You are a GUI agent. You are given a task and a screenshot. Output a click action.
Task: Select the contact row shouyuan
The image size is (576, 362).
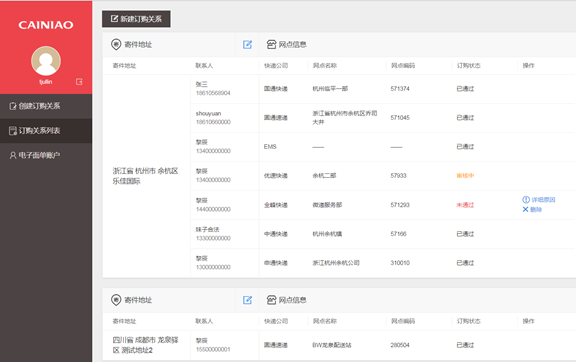pyautogui.click(x=225, y=118)
